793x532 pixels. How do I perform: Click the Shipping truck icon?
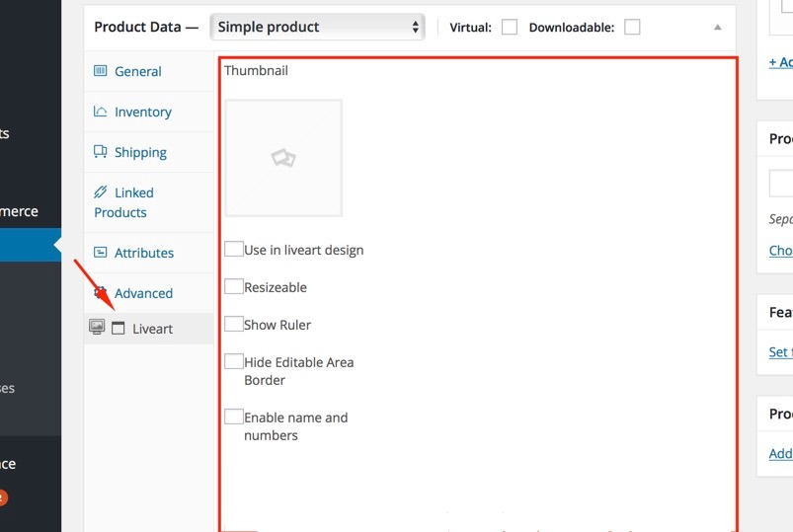point(100,152)
